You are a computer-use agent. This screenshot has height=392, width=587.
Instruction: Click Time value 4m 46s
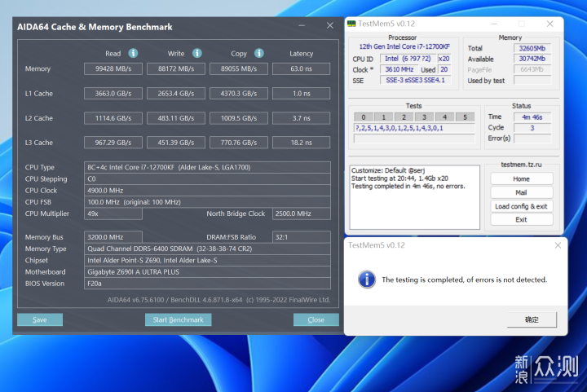(x=532, y=117)
